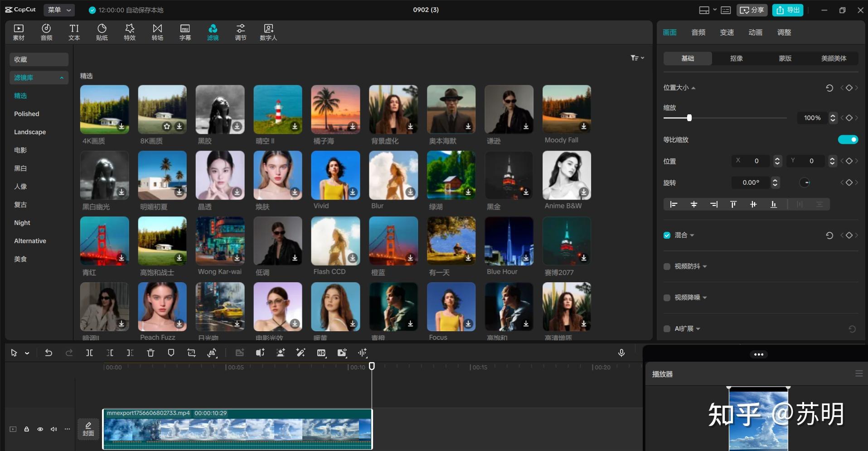Mute the track with the speaker icon

pos(54,429)
